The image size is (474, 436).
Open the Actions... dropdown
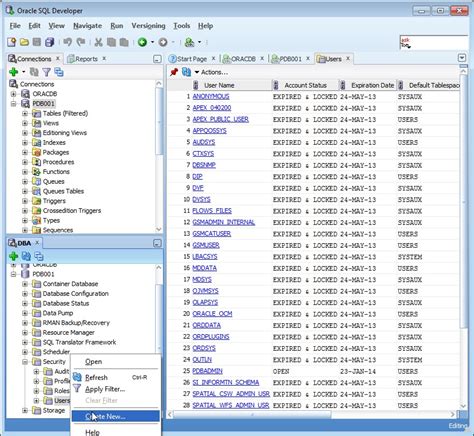pos(211,72)
